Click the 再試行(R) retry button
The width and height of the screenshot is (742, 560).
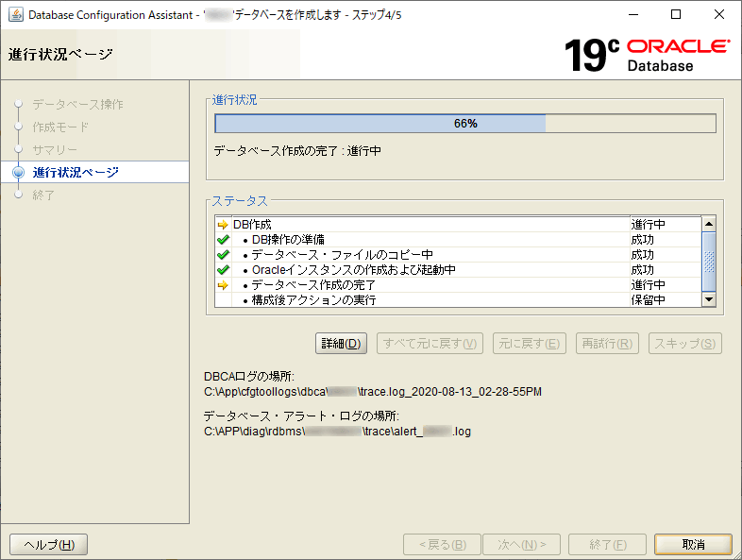tap(607, 343)
